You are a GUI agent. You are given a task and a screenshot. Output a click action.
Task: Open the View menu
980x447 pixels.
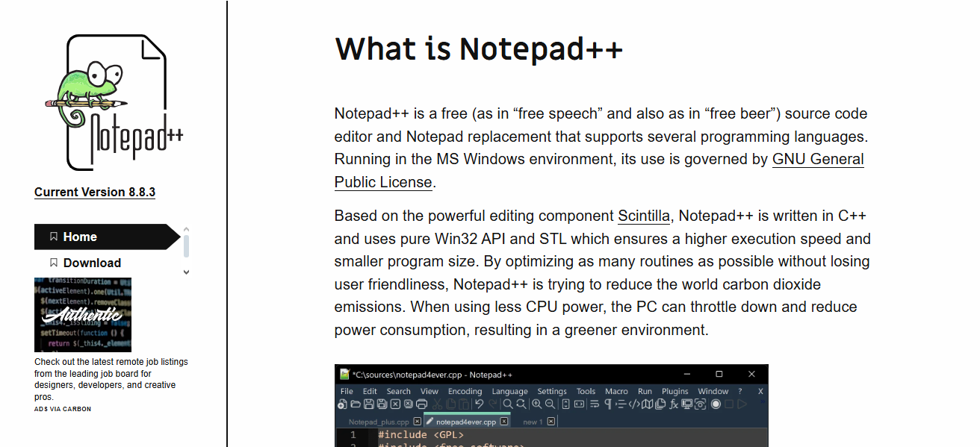tap(429, 391)
